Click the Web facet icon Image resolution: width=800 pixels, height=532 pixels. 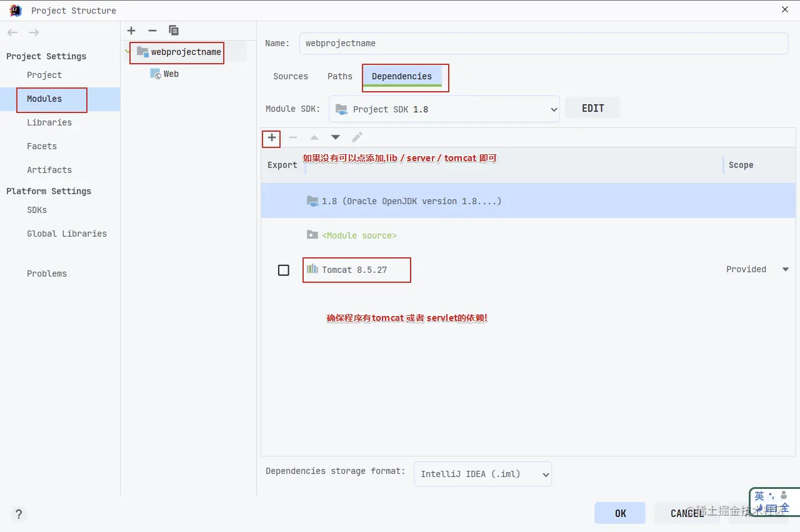(x=156, y=74)
